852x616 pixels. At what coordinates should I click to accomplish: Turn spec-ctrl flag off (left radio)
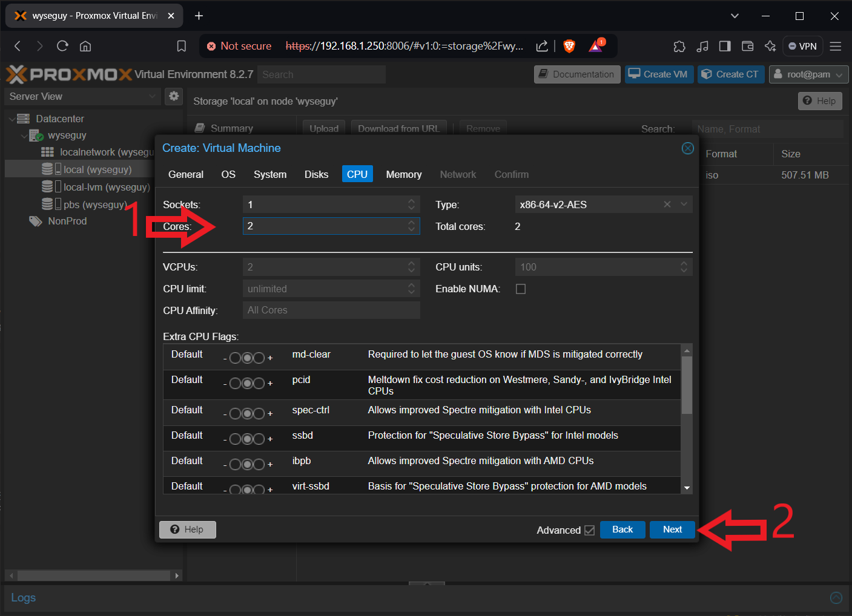click(235, 413)
